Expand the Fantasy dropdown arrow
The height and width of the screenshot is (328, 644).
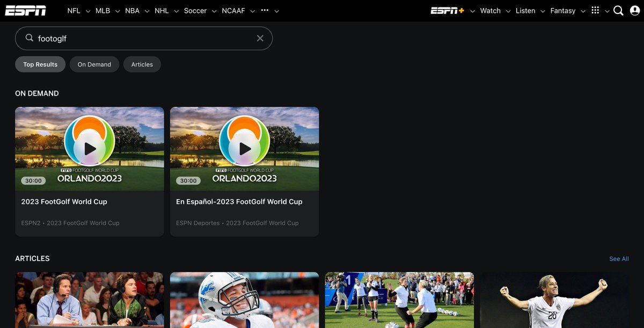583,11
